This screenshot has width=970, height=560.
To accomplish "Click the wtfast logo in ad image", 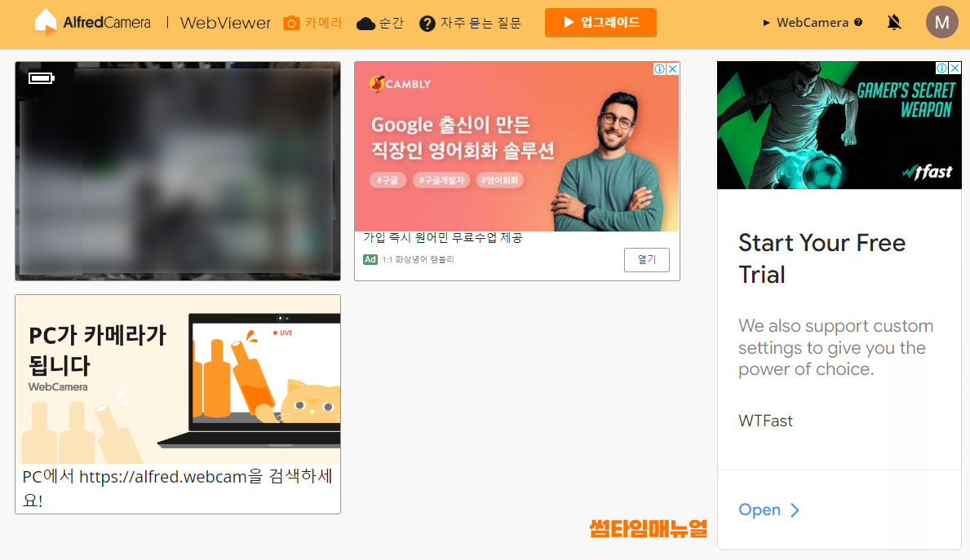I will coord(927,172).
